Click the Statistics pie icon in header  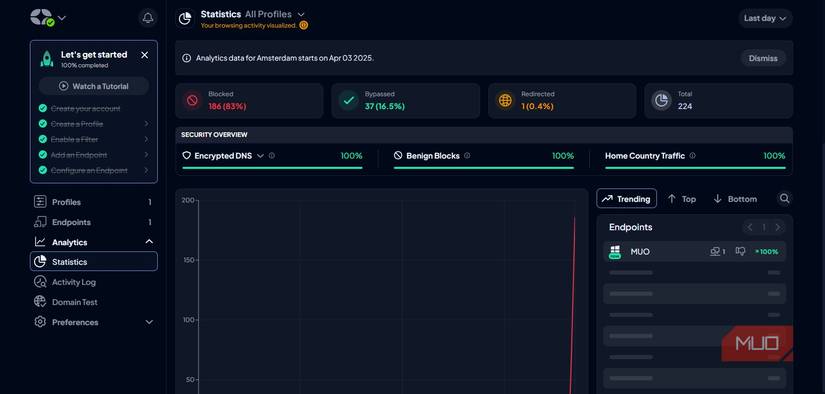coord(185,19)
